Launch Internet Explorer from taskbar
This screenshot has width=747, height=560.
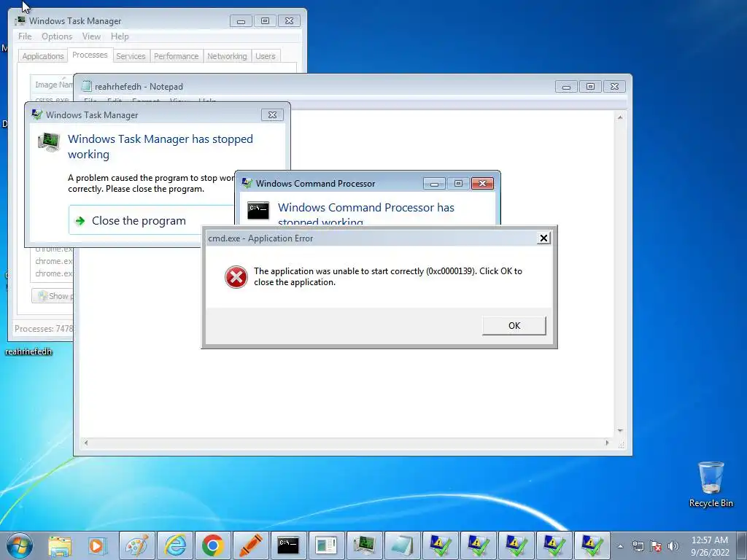tap(175, 545)
